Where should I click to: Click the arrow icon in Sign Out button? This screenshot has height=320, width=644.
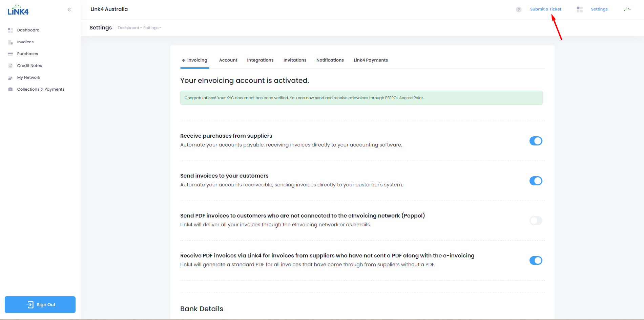coord(30,304)
